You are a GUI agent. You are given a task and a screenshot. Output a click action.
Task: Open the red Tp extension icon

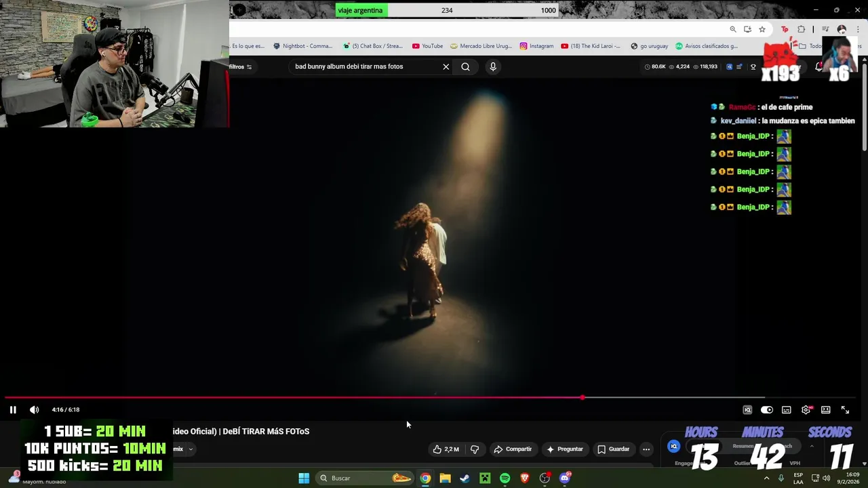pyautogui.click(x=785, y=29)
